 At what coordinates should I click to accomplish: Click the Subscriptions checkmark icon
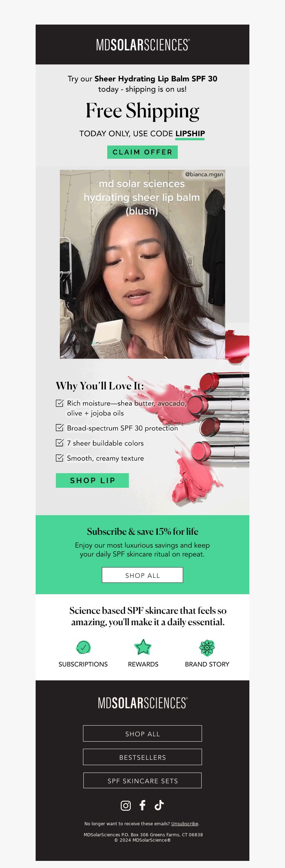pos(83,647)
